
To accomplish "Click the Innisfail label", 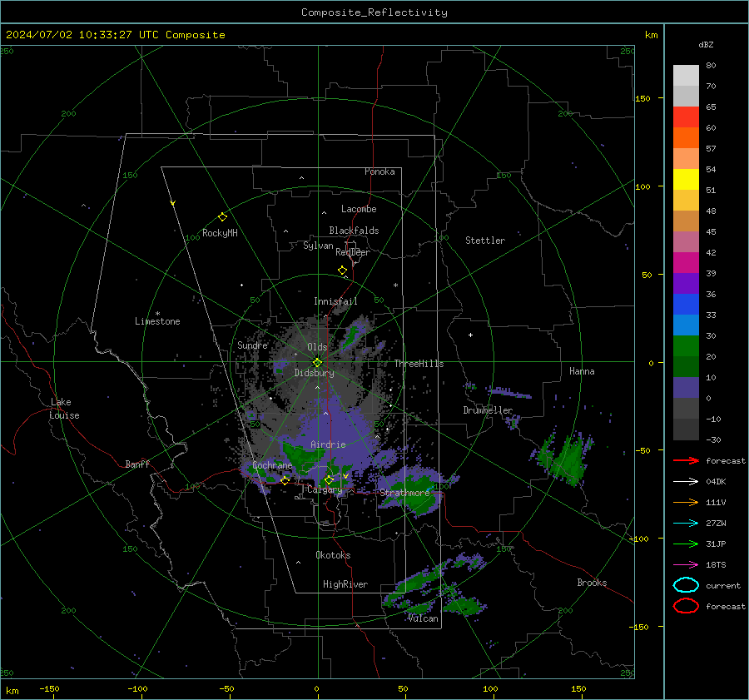I will tap(335, 301).
